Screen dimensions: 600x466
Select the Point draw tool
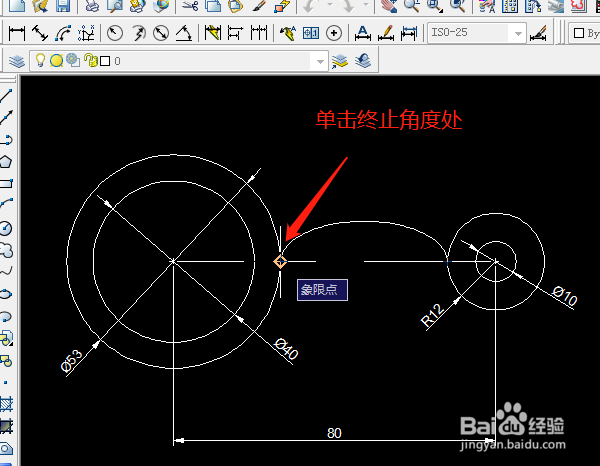point(6,382)
